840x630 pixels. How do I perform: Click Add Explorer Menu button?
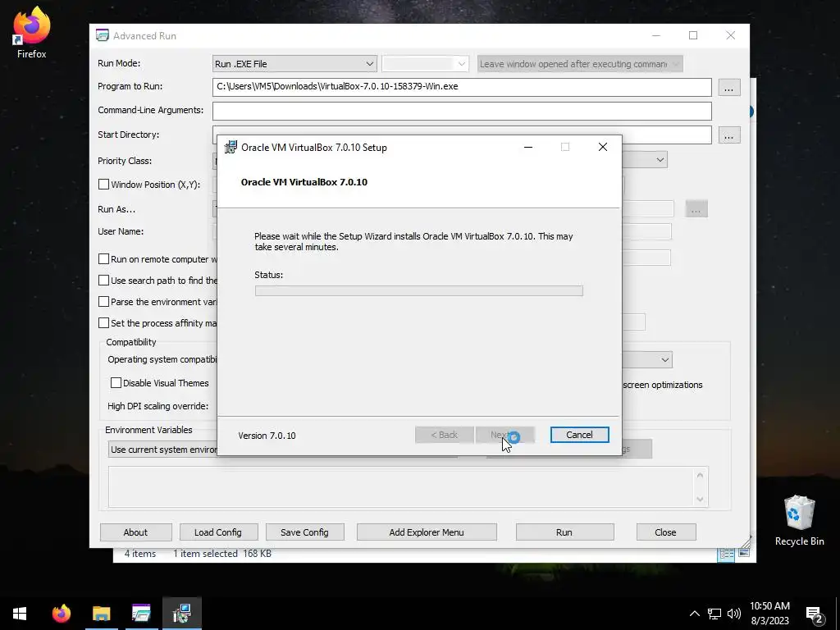(427, 532)
